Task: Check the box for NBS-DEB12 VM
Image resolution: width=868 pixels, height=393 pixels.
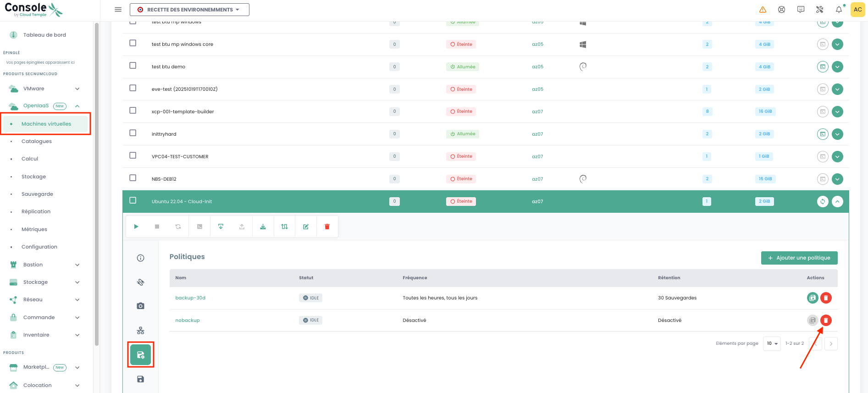Action: point(133,178)
